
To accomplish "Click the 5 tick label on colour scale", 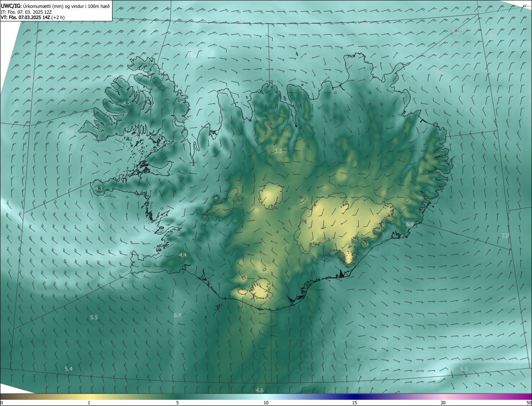I will 177,403.
